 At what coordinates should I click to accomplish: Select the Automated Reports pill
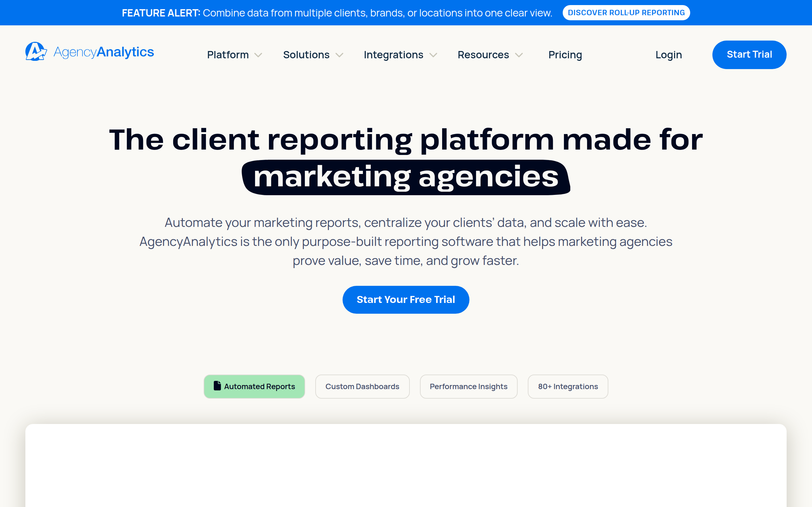254,386
